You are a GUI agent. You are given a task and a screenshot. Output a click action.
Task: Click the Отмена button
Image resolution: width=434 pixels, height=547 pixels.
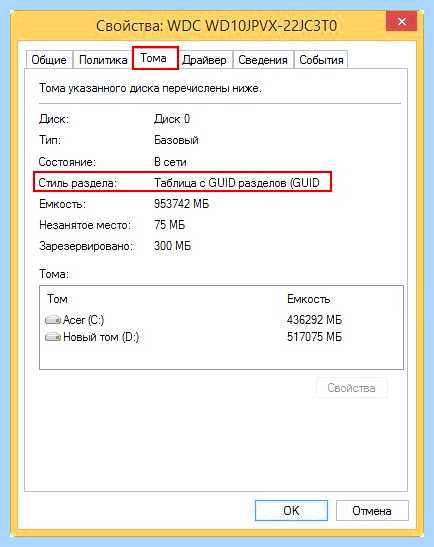372,510
